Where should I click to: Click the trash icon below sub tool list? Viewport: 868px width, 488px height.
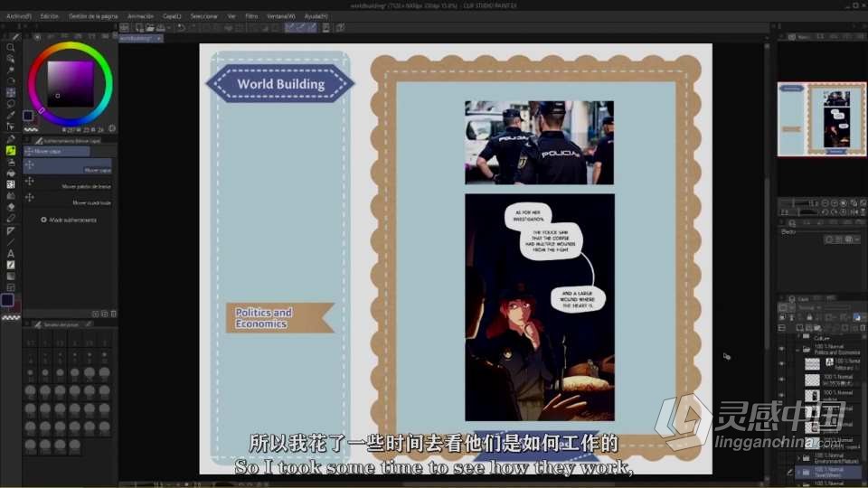click(114, 314)
